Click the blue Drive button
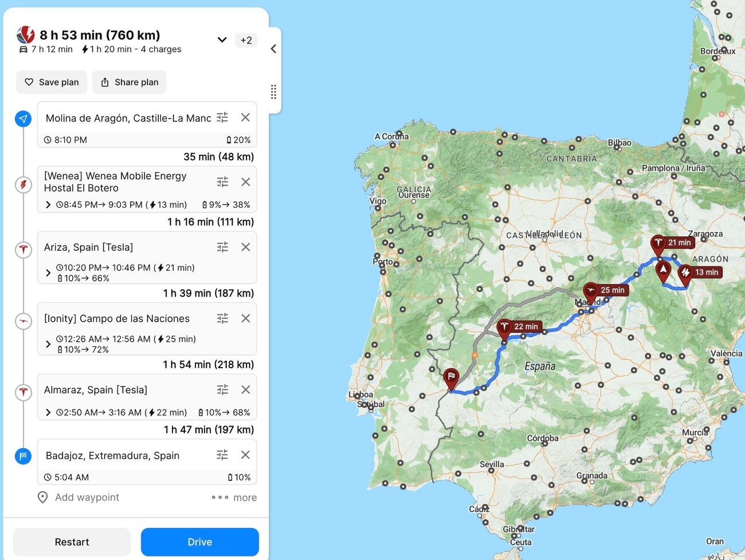Viewport: 745px width, 560px height. pyautogui.click(x=200, y=542)
